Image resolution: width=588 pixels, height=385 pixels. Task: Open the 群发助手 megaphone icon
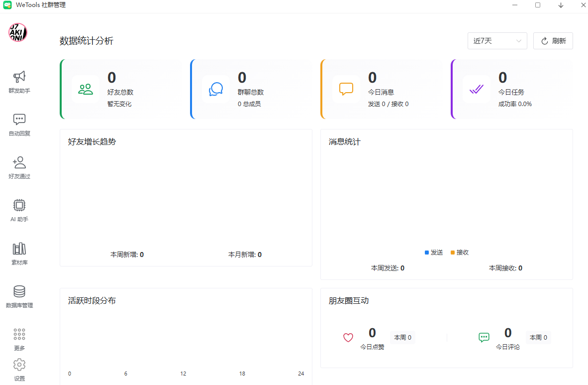click(x=19, y=77)
